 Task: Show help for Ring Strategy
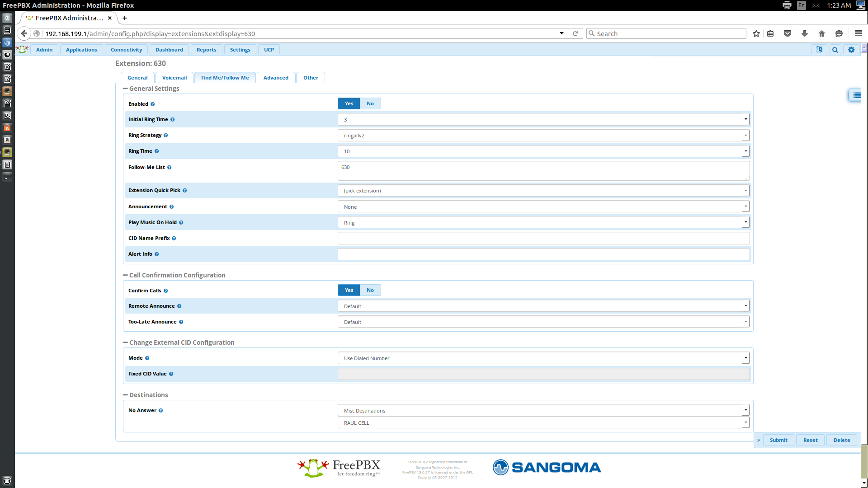[165, 136]
